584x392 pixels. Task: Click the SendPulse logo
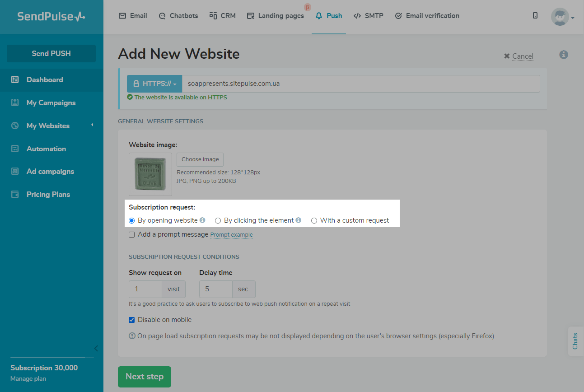coord(51,17)
